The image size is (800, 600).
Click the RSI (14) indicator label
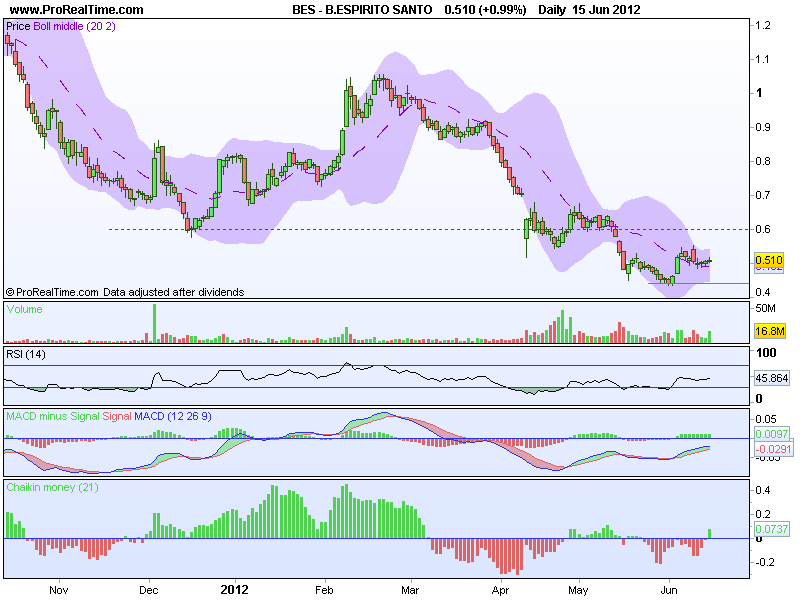[x=26, y=354]
